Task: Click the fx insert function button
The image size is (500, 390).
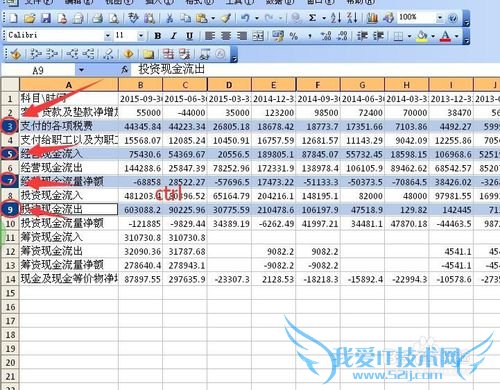Action: (125, 70)
